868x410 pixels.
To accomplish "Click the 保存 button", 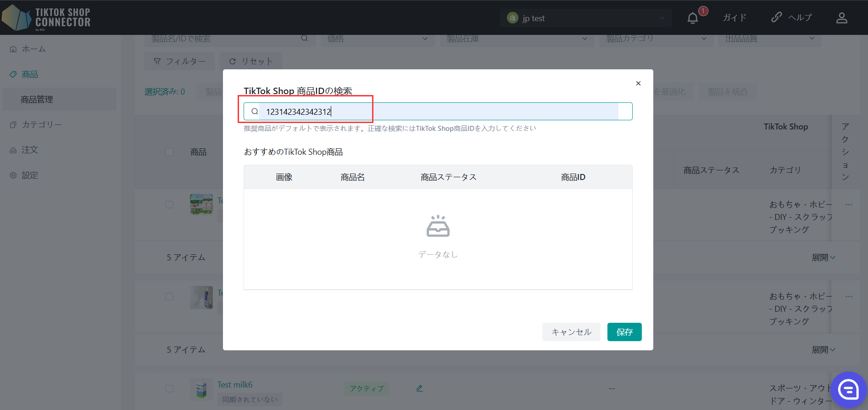I will point(624,332).
